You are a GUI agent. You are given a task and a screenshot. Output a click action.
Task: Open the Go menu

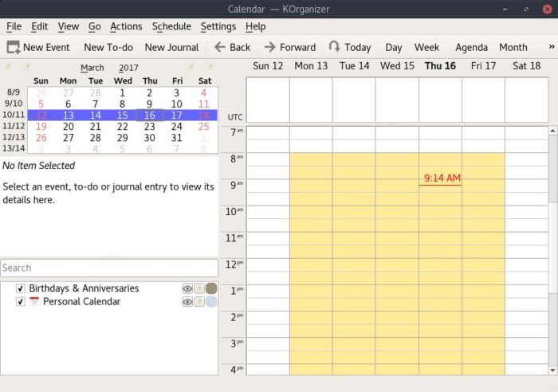coord(94,26)
